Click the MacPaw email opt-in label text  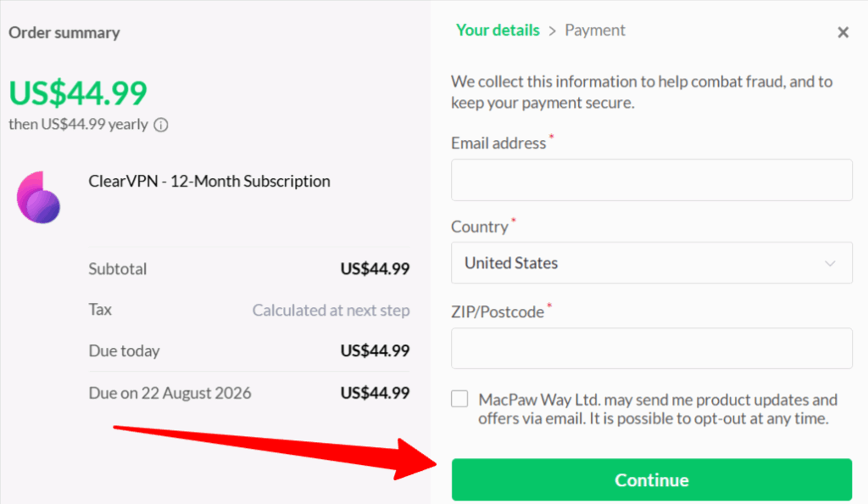pyautogui.click(x=657, y=409)
